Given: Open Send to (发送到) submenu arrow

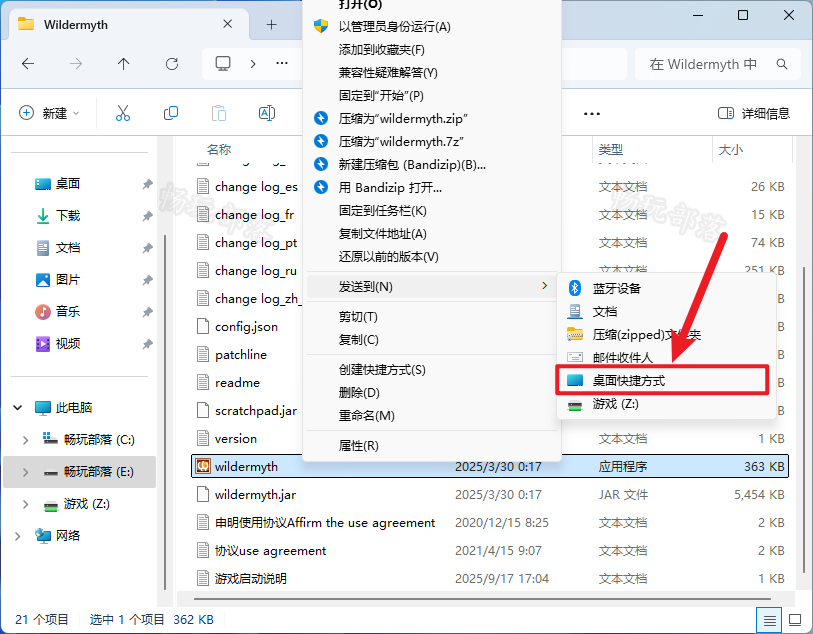Looking at the screenshot, I should tap(544, 286).
